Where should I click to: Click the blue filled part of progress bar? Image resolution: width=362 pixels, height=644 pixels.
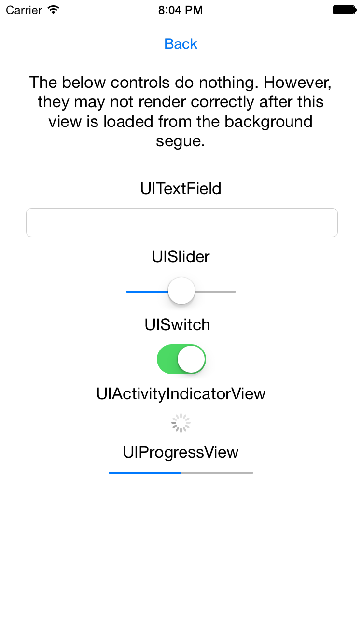click(145, 473)
